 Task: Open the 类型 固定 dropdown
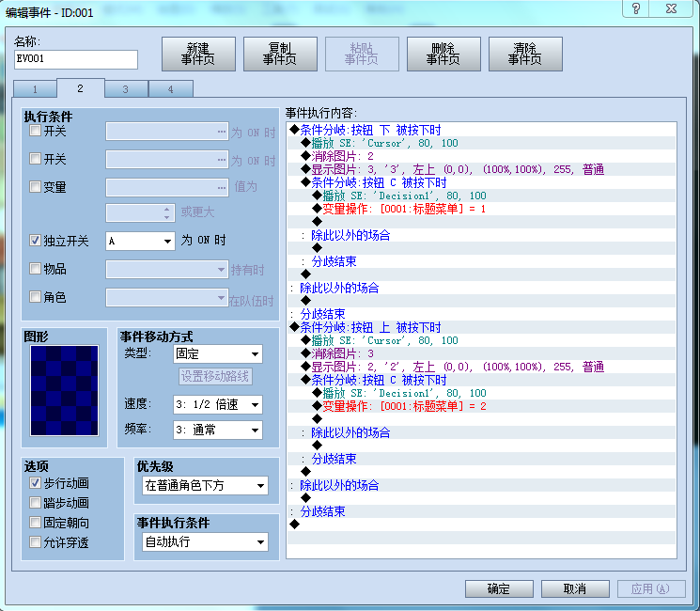pos(218,354)
